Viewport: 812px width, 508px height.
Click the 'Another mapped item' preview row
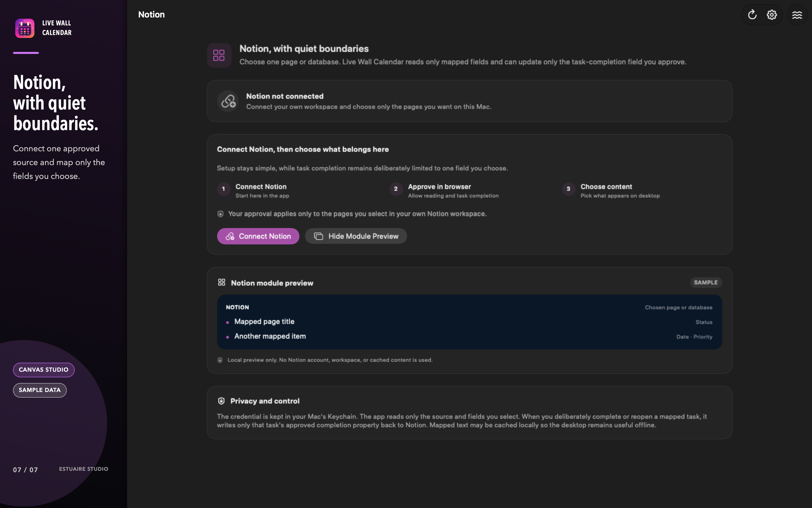469,336
